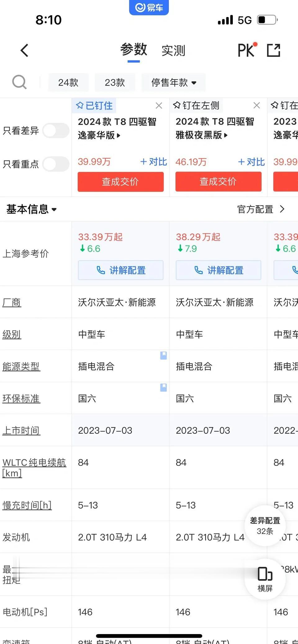Tap bookmark icon in 能源类型 row
This screenshot has height=644, width=298.
point(163,355)
